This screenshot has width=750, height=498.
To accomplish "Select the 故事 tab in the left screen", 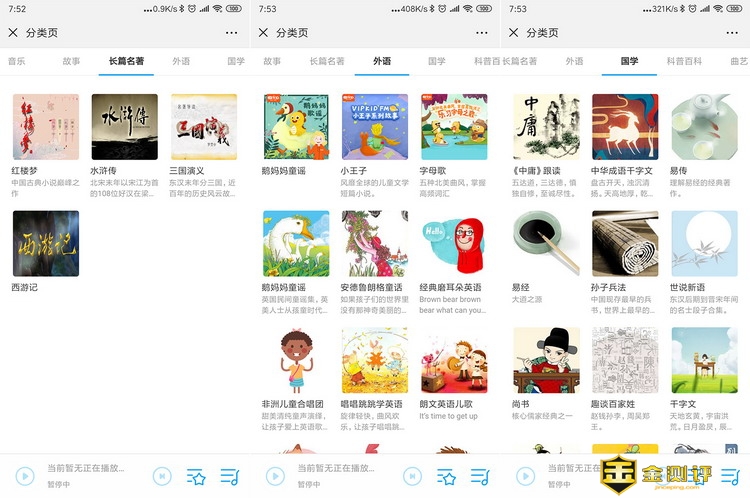I will click(71, 61).
